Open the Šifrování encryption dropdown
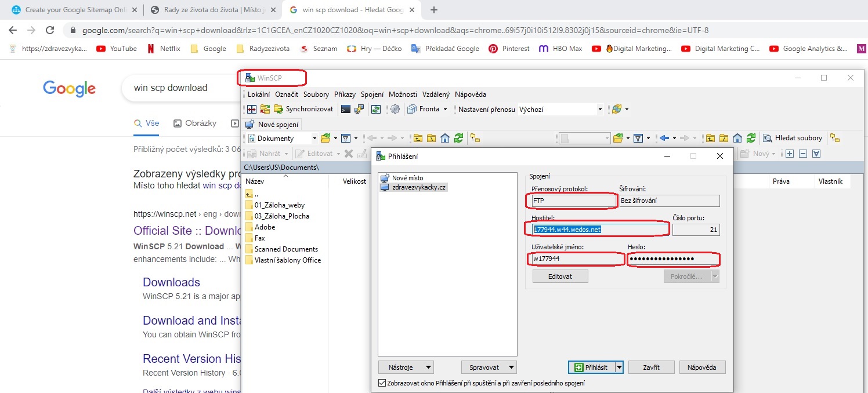The width and height of the screenshot is (868, 393). (x=670, y=201)
